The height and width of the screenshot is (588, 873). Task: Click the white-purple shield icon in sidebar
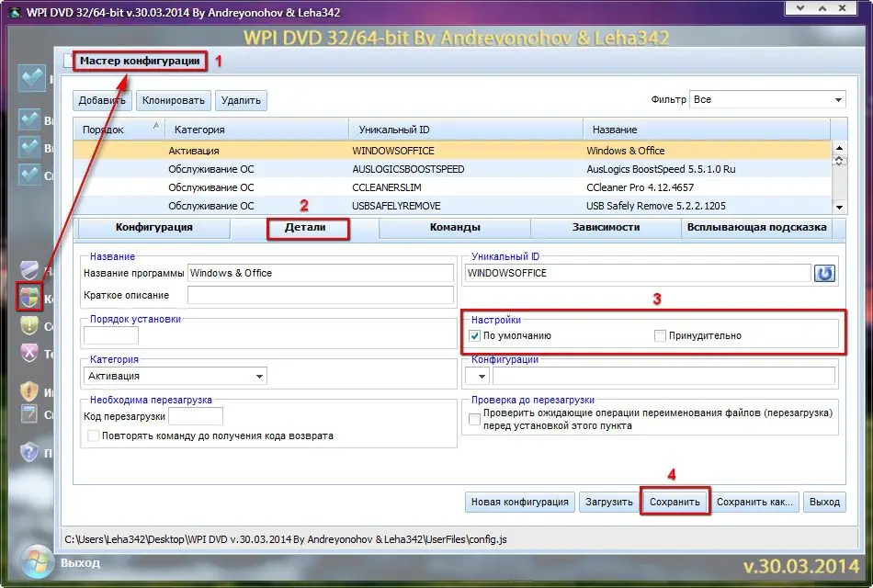click(29, 270)
